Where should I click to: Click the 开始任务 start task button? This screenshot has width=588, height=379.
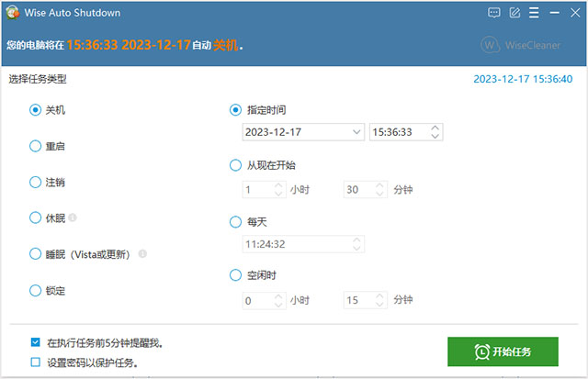(503, 351)
